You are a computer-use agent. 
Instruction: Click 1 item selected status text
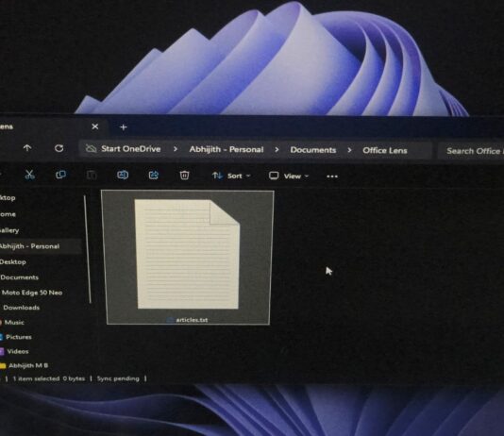coord(36,378)
